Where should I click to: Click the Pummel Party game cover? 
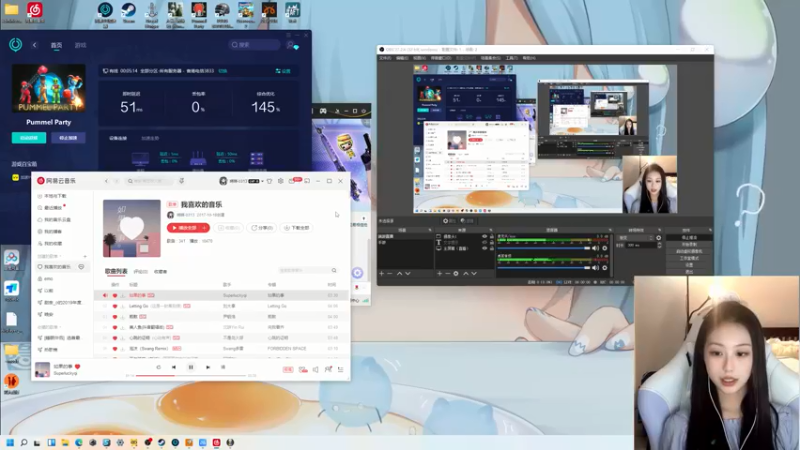click(x=48, y=88)
